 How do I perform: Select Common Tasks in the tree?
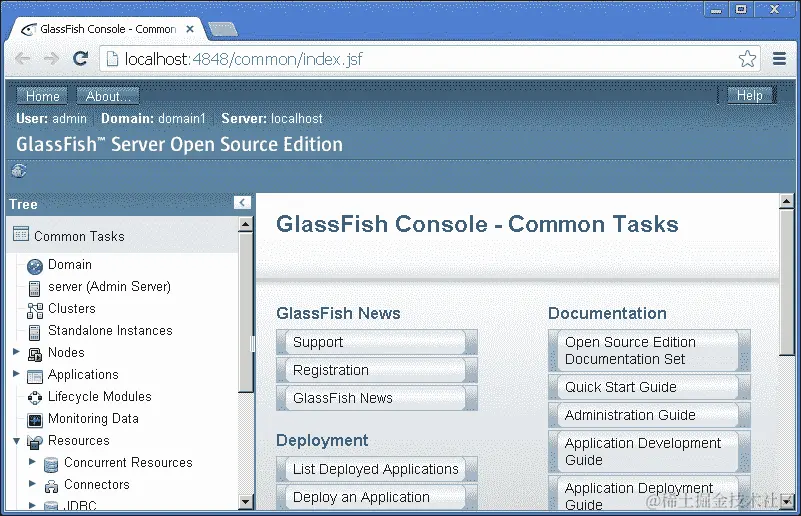[79, 236]
